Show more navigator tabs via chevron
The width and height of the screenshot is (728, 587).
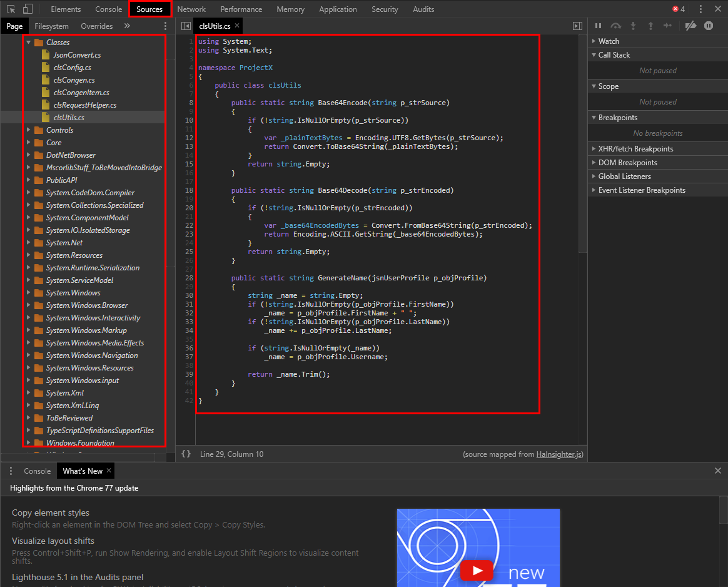pos(127,26)
